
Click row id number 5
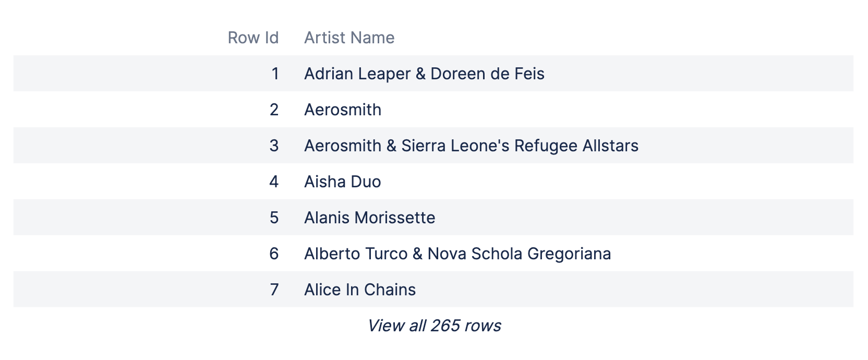pyautogui.click(x=274, y=218)
